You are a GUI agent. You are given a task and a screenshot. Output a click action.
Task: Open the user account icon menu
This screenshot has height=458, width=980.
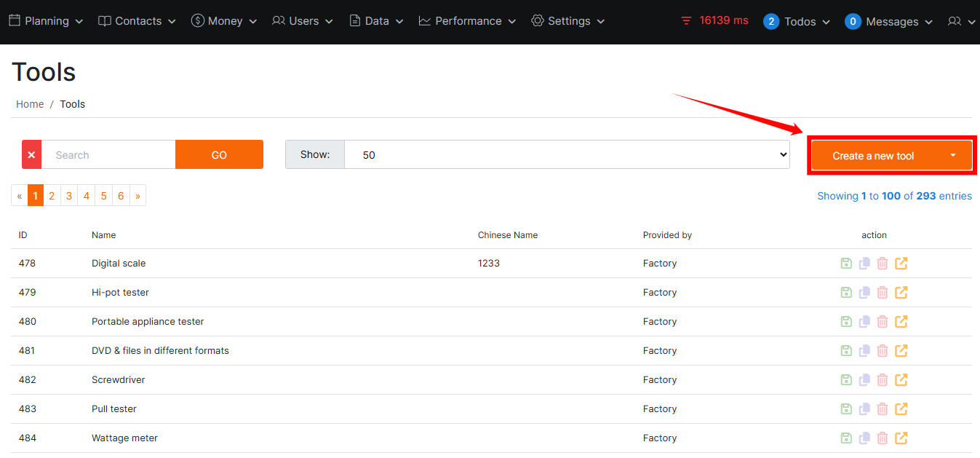point(961,22)
